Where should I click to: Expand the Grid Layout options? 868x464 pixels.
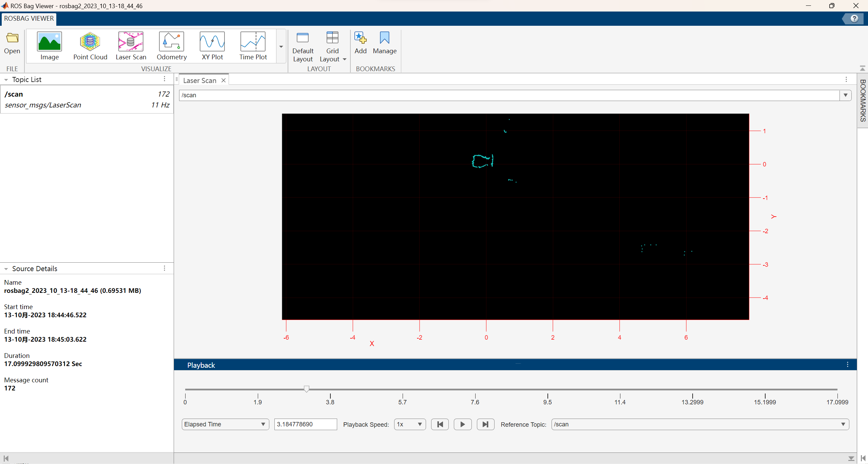click(x=345, y=59)
